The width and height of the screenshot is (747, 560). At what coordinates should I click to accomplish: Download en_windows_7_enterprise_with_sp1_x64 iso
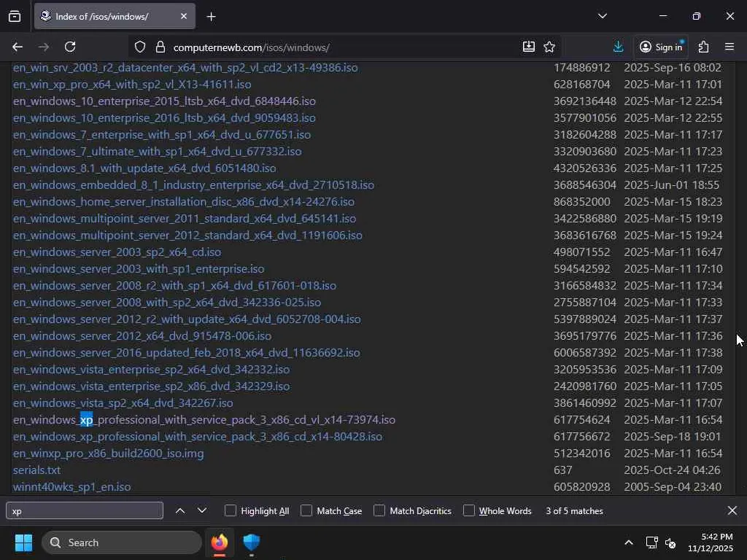coord(162,135)
